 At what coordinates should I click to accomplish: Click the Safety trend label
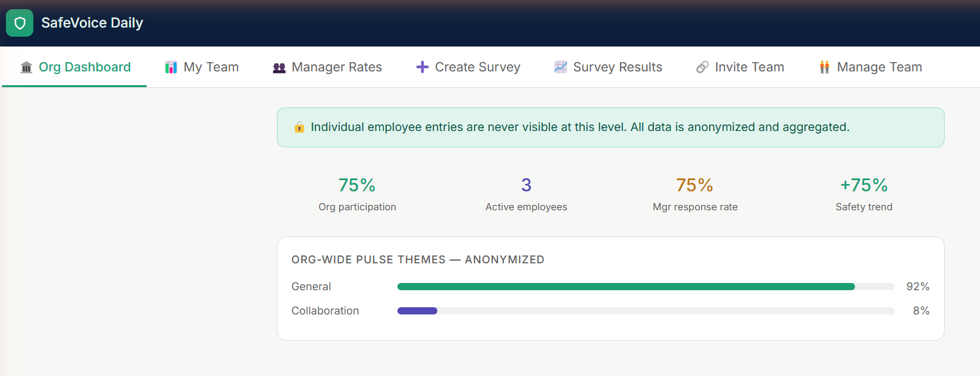(x=864, y=207)
